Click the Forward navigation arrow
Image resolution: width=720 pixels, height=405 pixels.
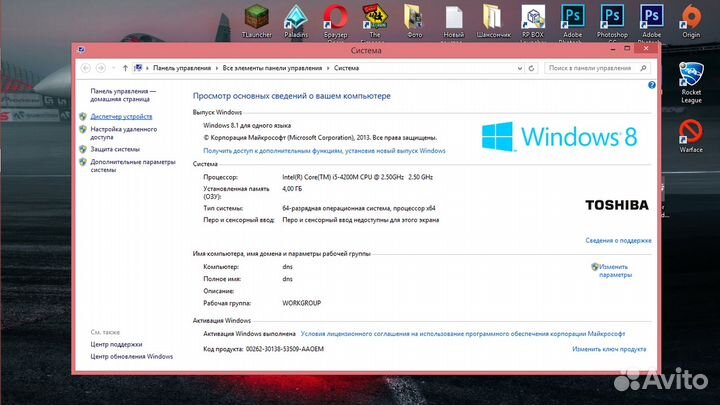(101, 68)
